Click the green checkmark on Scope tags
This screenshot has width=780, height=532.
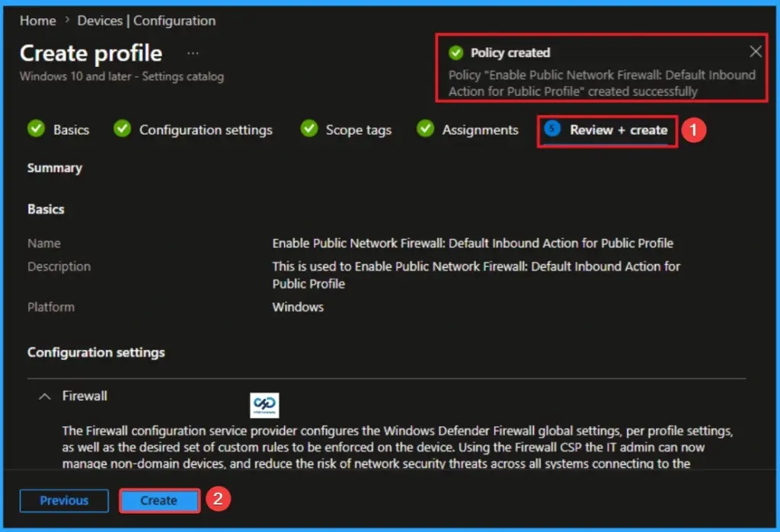click(x=308, y=129)
